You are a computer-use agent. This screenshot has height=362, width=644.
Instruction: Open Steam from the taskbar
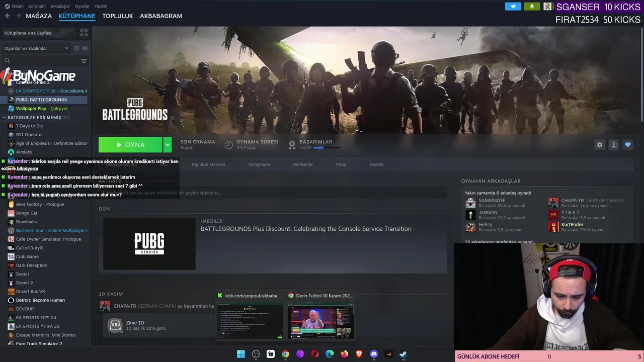[x=404, y=354]
